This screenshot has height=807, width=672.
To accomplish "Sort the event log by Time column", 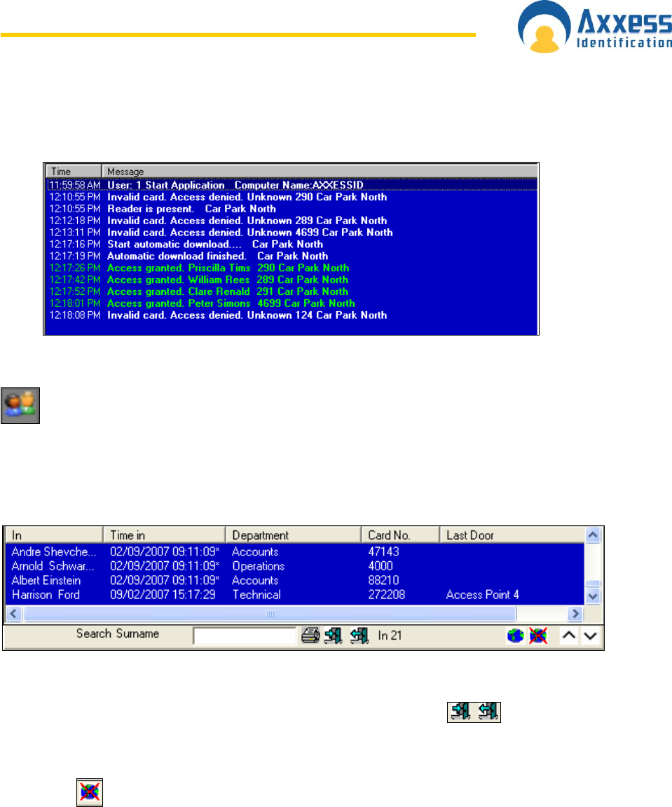I will [74, 172].
